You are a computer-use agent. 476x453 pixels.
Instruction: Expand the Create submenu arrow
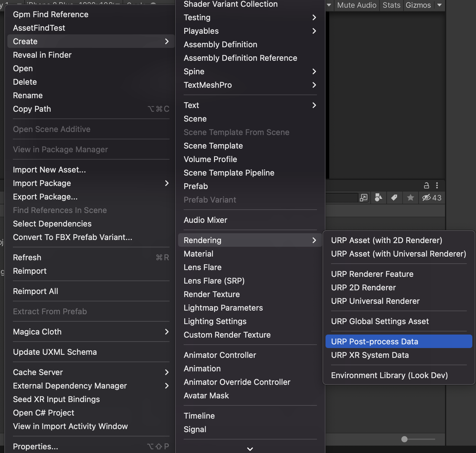pyautogui.click(x=167, y=41)
